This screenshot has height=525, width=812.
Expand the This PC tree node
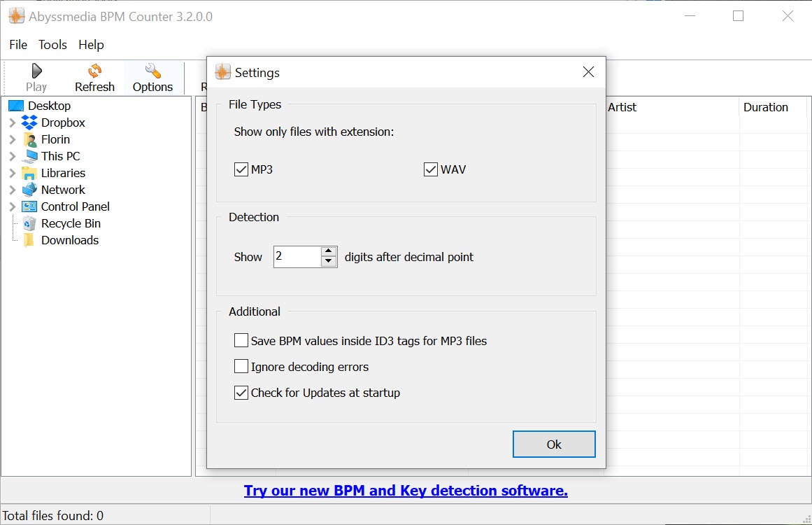[x=12, y=156]
